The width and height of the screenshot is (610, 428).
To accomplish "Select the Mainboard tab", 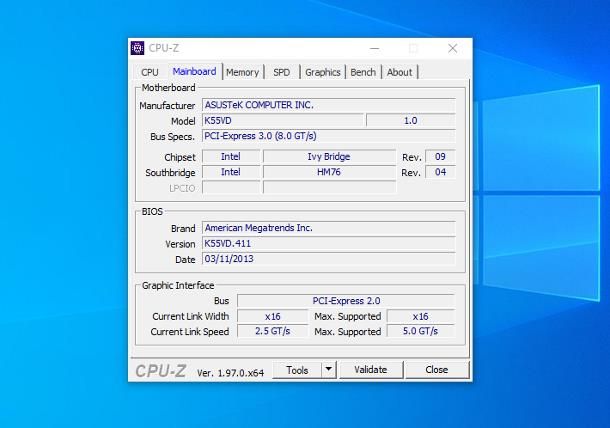I will point(194,72).
